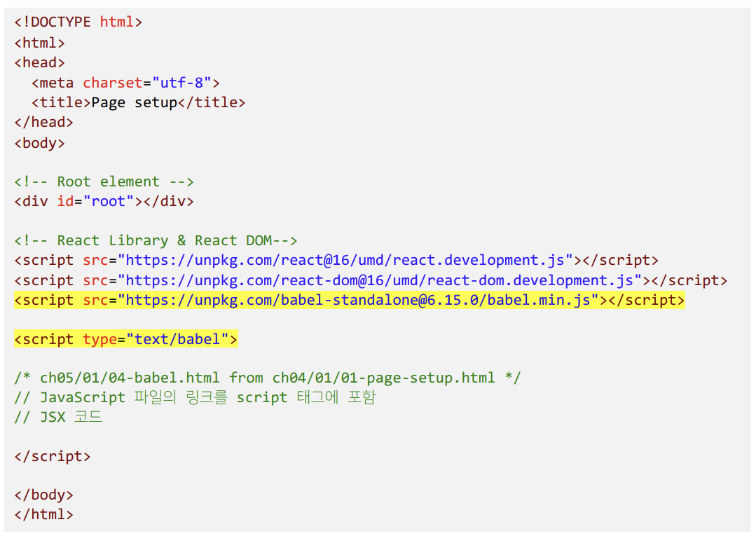
Task: Click the <title>Page setup</title> line
Action: coord(138,103)
